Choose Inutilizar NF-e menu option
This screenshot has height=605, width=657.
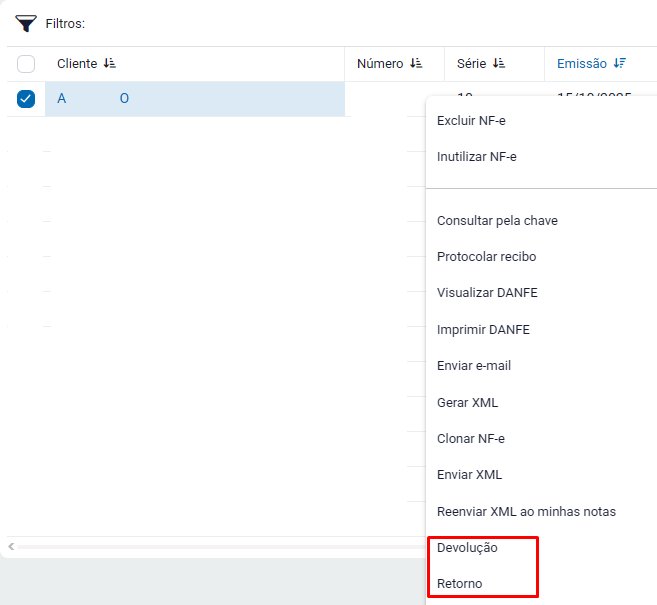coord(476,157)
